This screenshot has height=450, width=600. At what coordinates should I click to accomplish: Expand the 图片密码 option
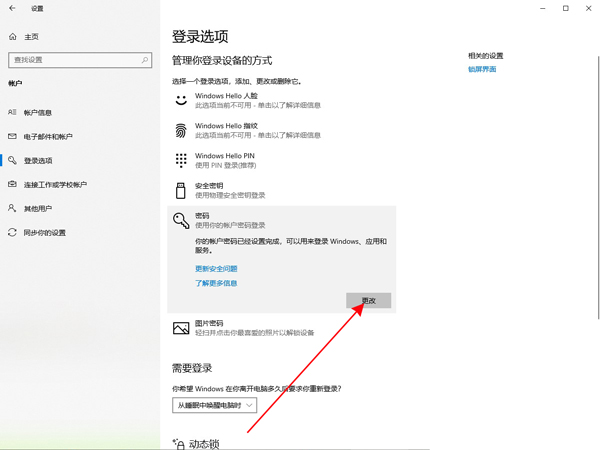click(x=282, y=328)
